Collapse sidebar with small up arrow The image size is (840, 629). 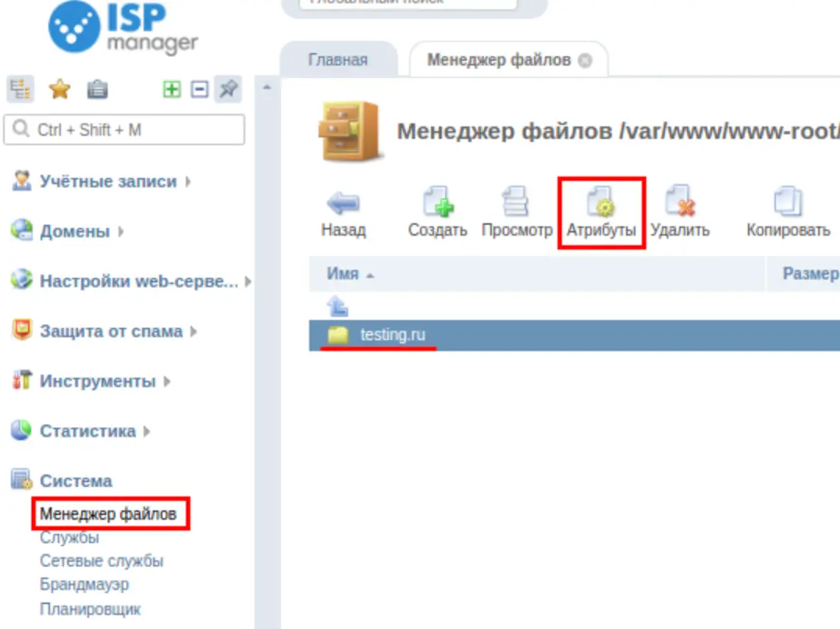coord(267,87)
